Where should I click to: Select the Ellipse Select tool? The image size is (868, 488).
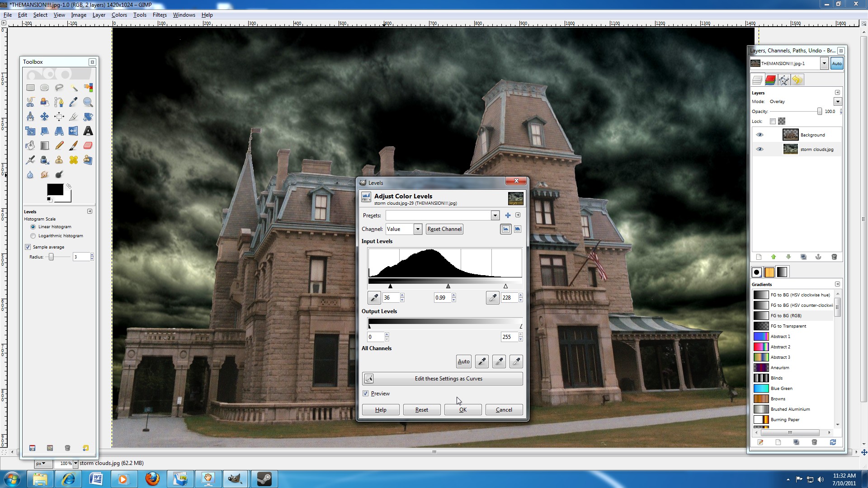click(x=45, y=88)
